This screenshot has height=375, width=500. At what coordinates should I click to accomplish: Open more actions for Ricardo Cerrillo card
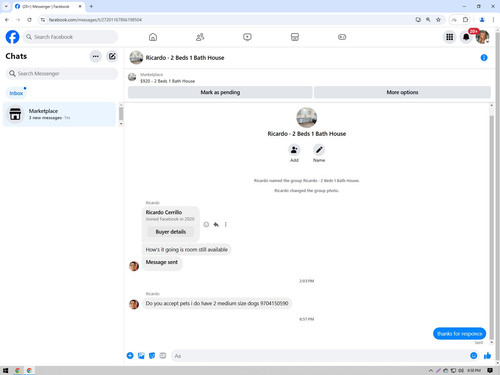[x=226, y=225]
